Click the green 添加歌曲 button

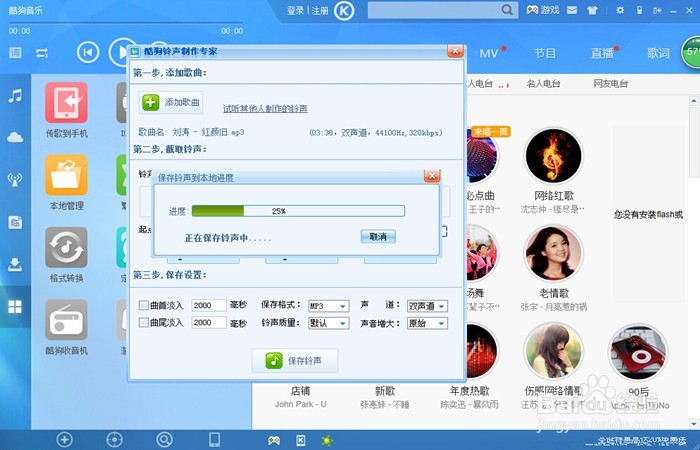click(171, 103)
